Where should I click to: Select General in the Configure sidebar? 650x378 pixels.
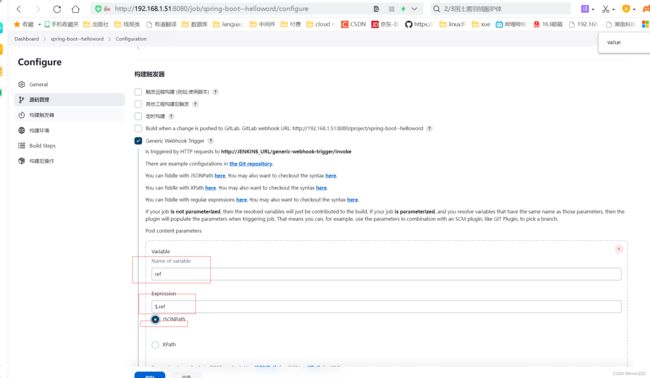click(x=70, y=85)
